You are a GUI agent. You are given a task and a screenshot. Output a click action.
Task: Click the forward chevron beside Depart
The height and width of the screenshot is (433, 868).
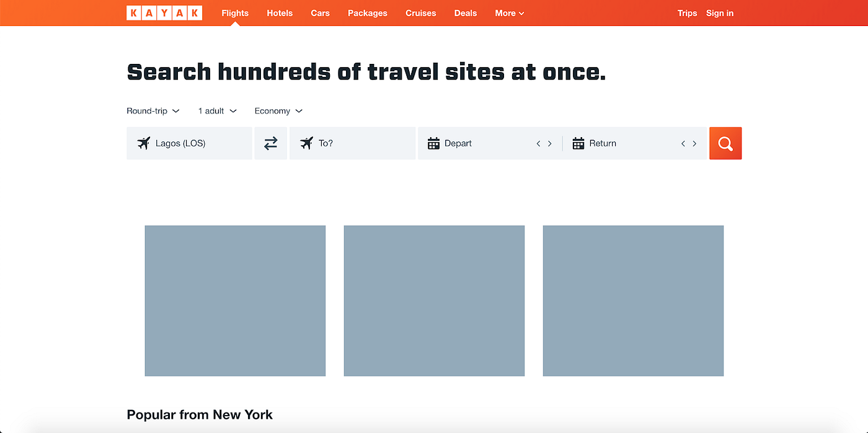pyautogui.click(x=551, y=143)
